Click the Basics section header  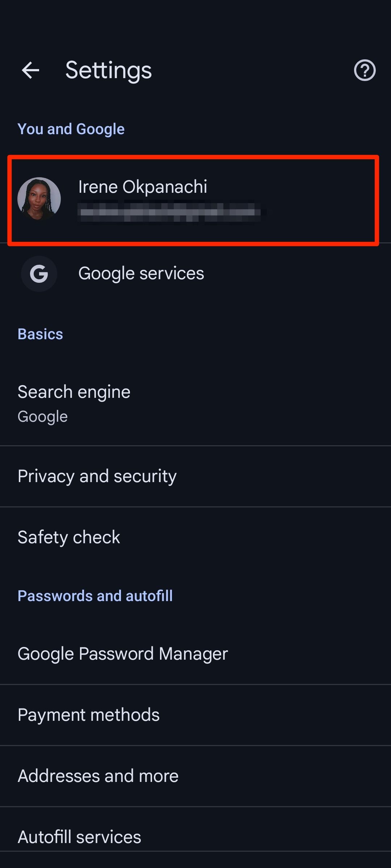(x=40, y=334)
